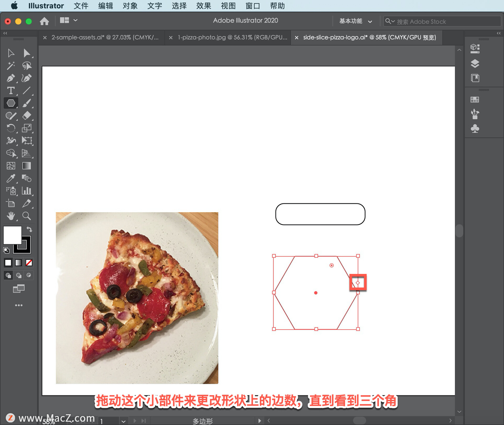
Task: Select the Selection tool arrow
Action: pos(11,53)
